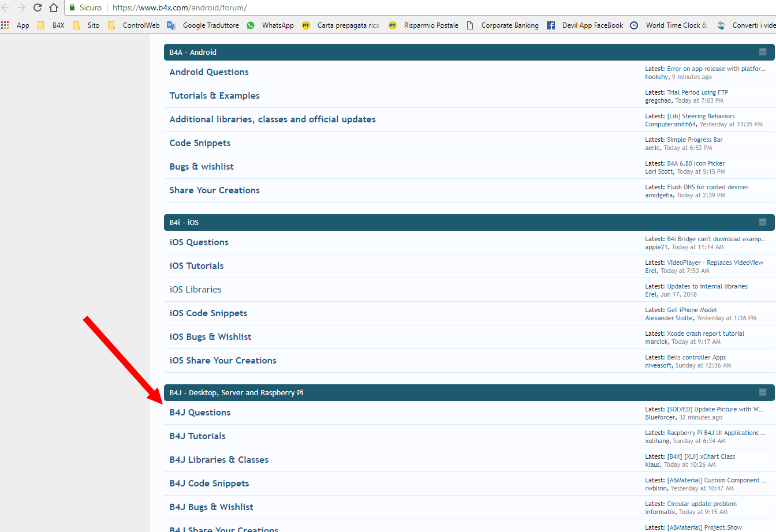
Task: Open the Corporate Banking bookmark
Action: click(502, 25)
